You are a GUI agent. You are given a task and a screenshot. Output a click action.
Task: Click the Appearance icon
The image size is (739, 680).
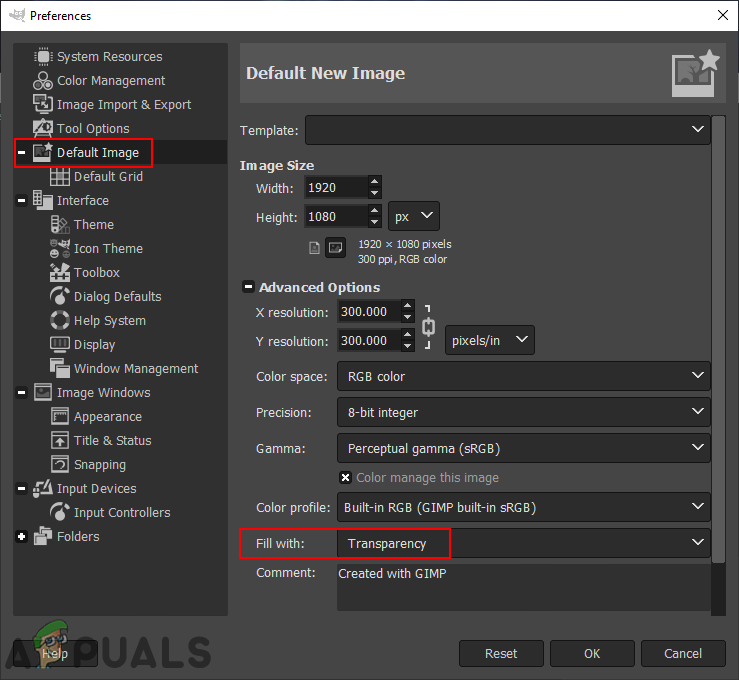pyautogui.click(x=60, y=417)
